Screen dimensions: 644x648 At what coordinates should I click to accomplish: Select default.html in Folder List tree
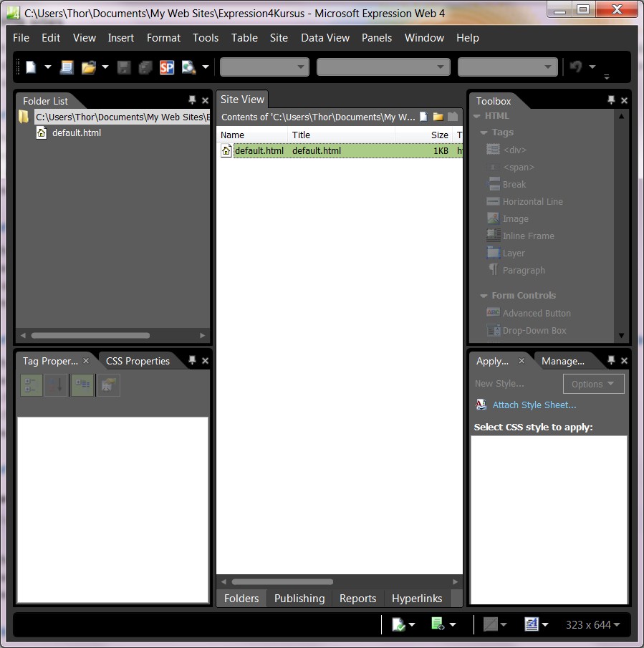pos(77,132)
